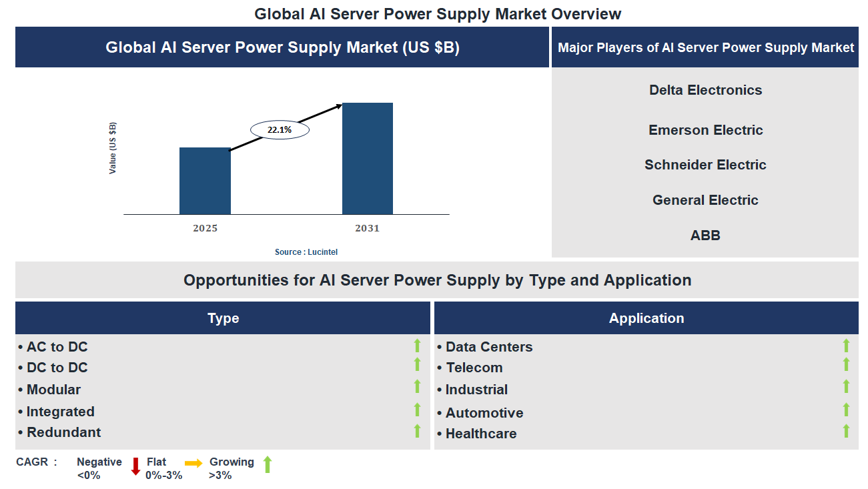Click the 22.1% CAGR bubble on the chart
This screenshot has width=868, height=489.
(280, 129)
